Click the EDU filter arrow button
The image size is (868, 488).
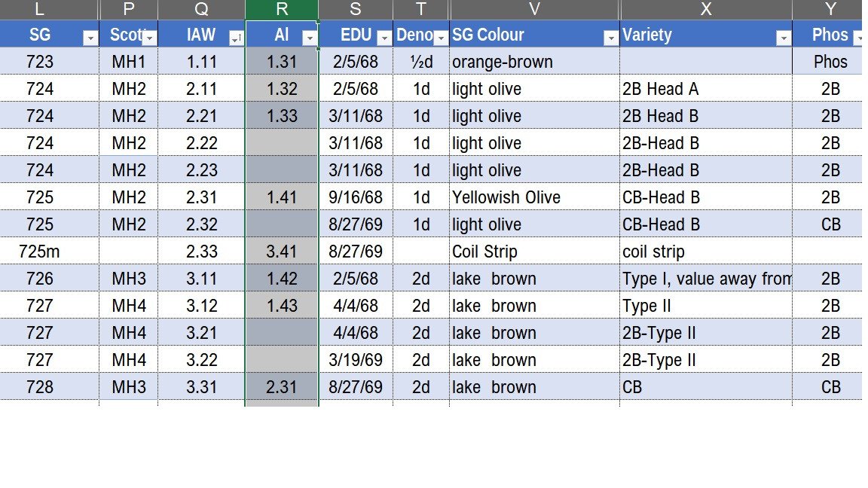coord(384,38)
